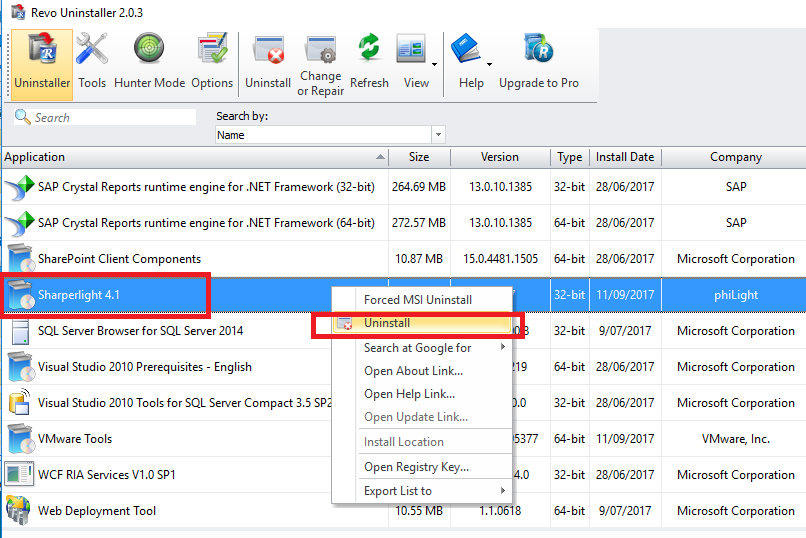Image resolution: width=806 pixels, height=538 pixels.
Task: Expand Export List to submenu
Action: click(x=503, y=491)
